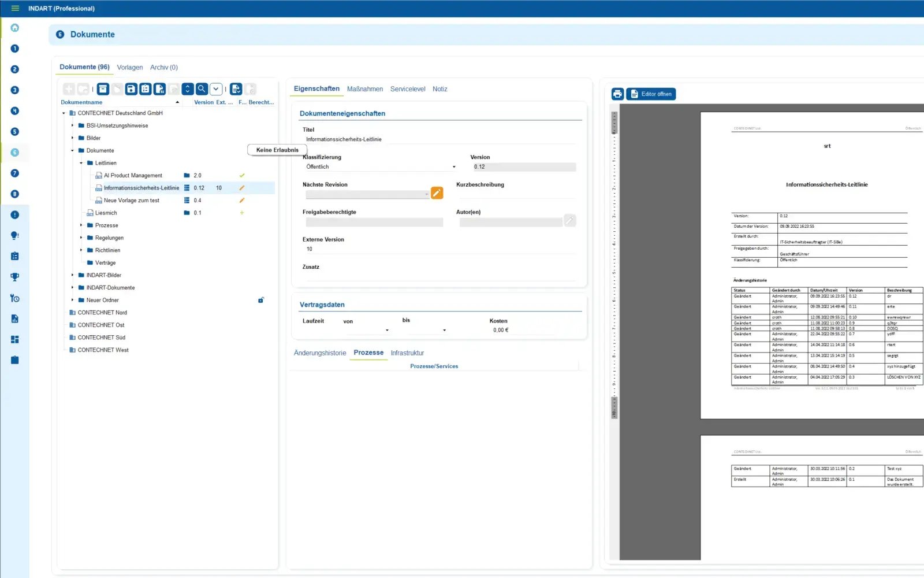Click the Editor öffnen button
Screen dimensions: 924x578
click(651, 94)
